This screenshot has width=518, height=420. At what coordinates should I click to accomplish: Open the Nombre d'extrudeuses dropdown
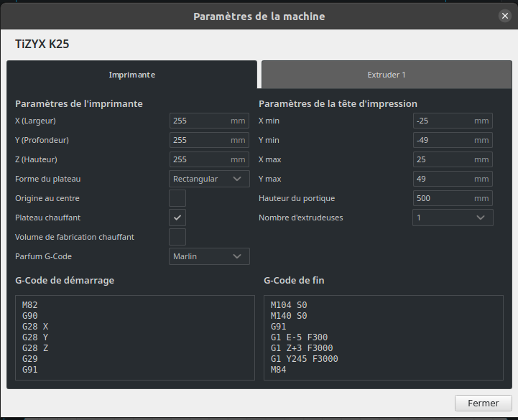[x=453, y=218]
